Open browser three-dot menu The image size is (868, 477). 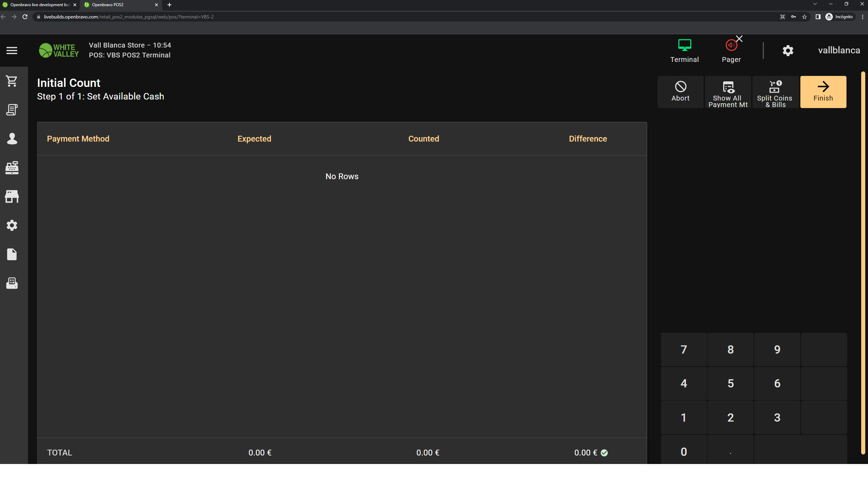click(x=863, y=17)
